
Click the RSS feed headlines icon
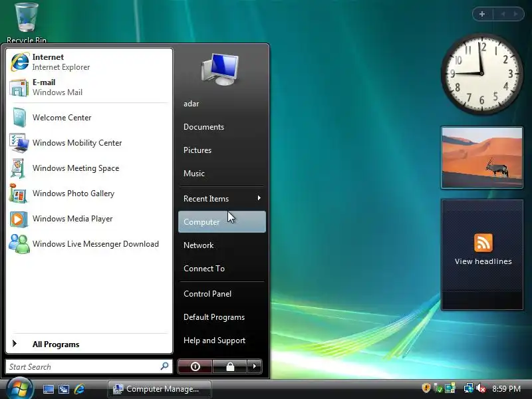(483, 243)
